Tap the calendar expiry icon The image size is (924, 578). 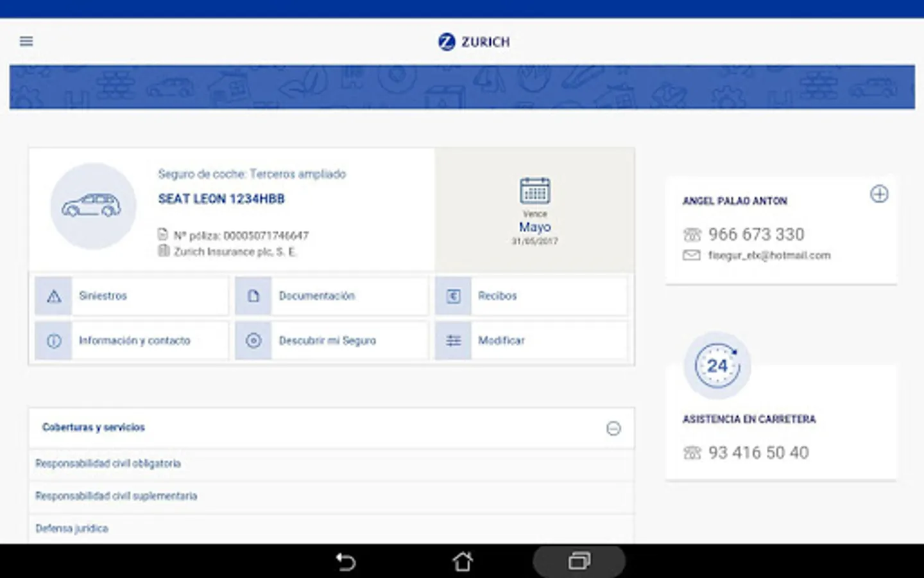coord(535,191)
